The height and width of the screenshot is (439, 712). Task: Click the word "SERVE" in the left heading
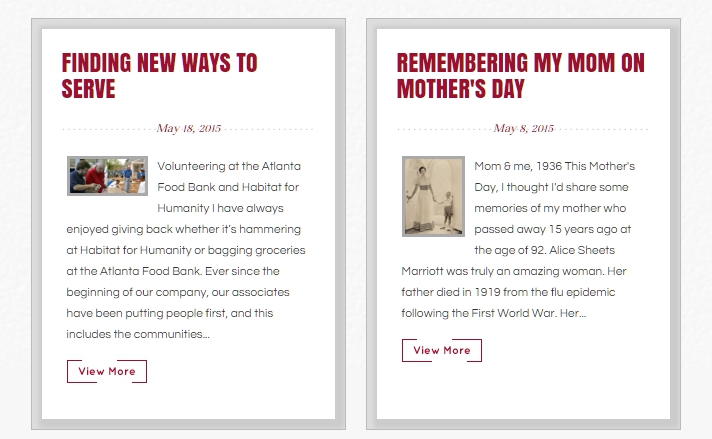coord(89,89)
